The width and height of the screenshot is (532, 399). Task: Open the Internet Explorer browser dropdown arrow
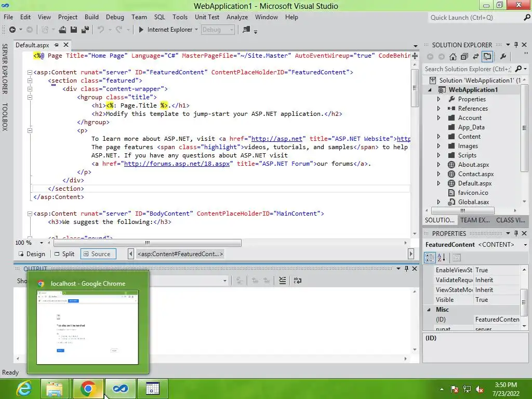pyautogui.click(x=196, y=30)
